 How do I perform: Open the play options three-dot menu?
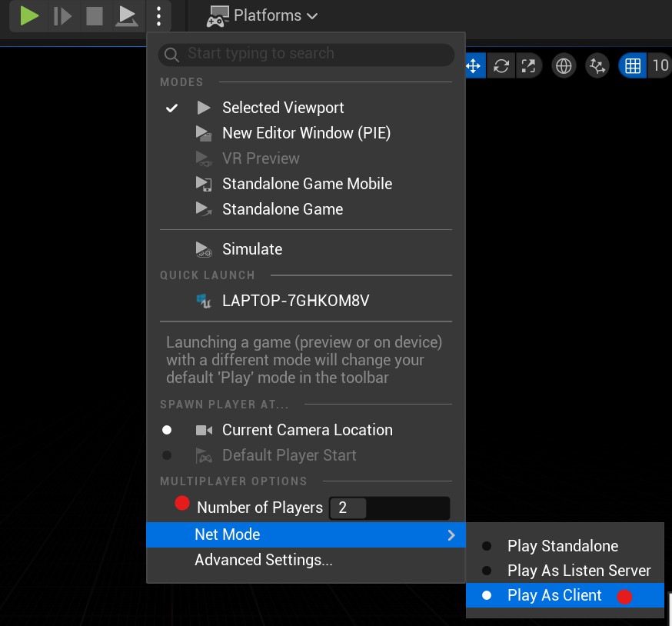tap(159, 16)
